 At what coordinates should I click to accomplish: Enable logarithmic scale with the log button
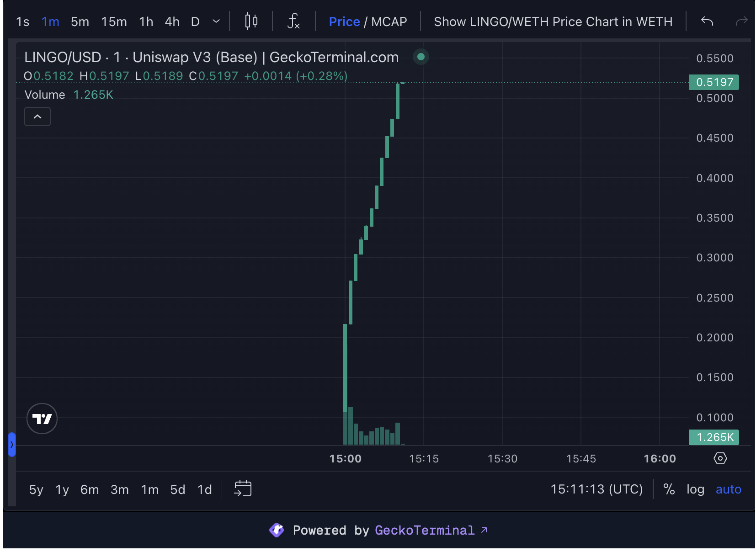coord(696,489)
